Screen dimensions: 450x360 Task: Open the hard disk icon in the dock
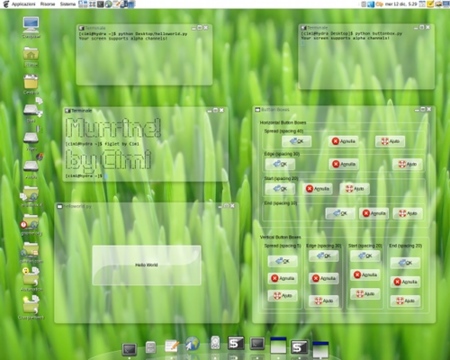click(216, 343)
